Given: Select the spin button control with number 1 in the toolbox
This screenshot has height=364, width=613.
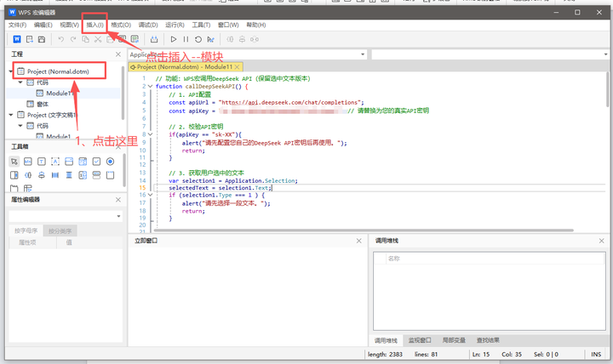Looking at the screenshot, I should pyautogui.click(x=83, y=175).
